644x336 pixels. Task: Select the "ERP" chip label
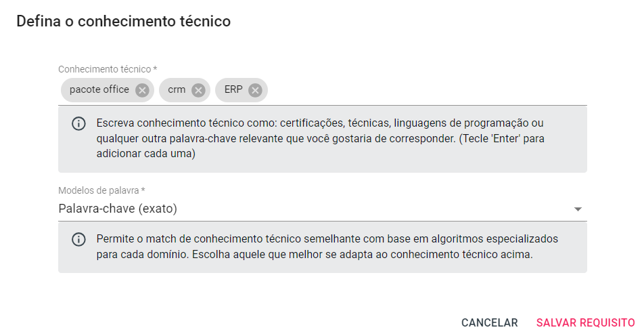[x=233, y=90]
